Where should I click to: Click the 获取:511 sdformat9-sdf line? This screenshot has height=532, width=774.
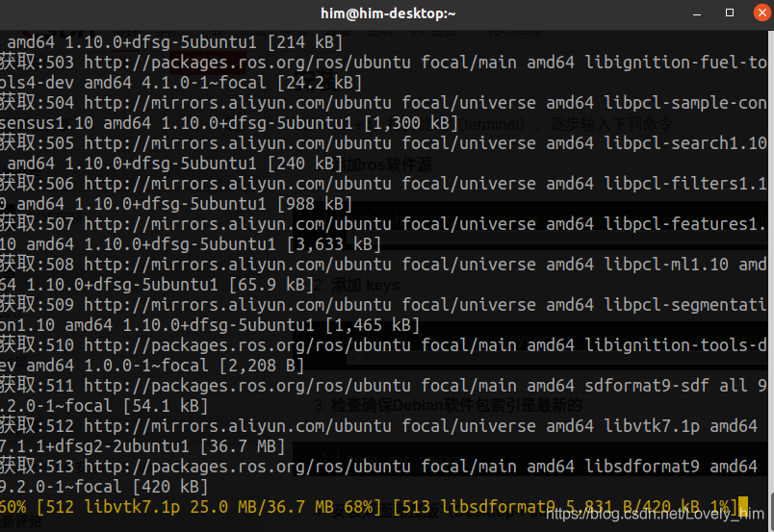point(383,386)
